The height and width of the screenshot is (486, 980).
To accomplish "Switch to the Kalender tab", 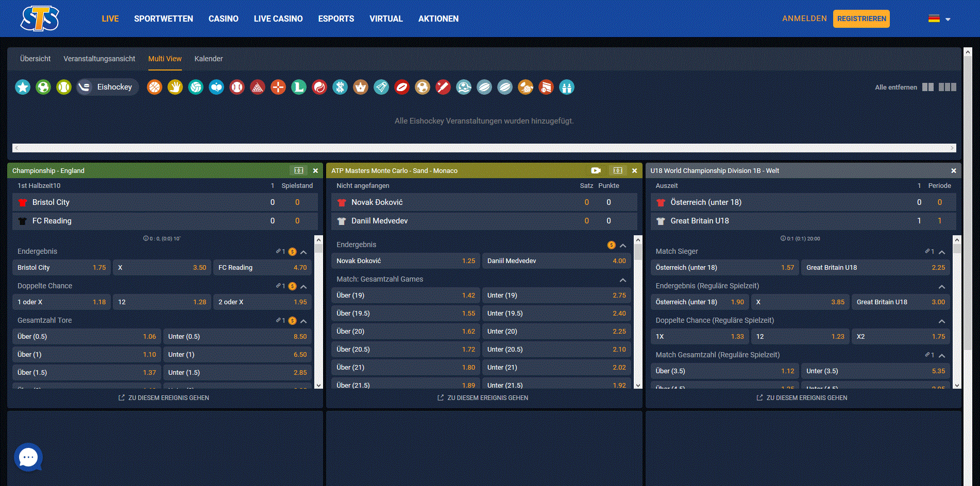I will pos(209,59).
